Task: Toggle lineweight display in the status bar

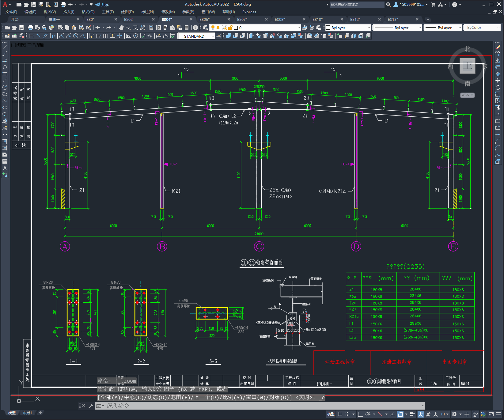Action: pos(413,414)
